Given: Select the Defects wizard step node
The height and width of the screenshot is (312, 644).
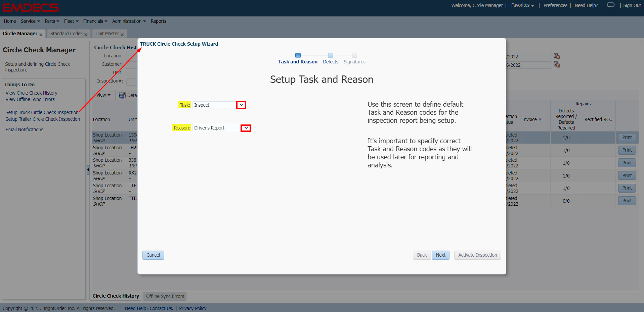Looking at the screenshot, I should coord(331,55).
